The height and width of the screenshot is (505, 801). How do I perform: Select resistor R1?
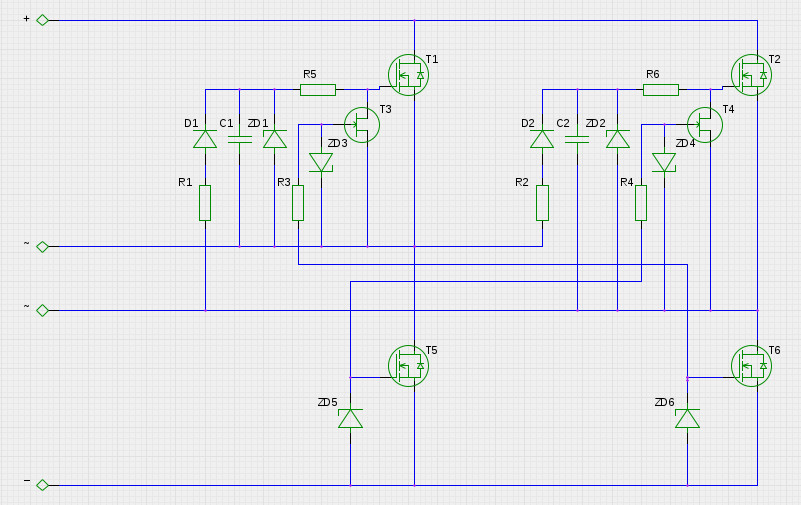coord(205,202)
